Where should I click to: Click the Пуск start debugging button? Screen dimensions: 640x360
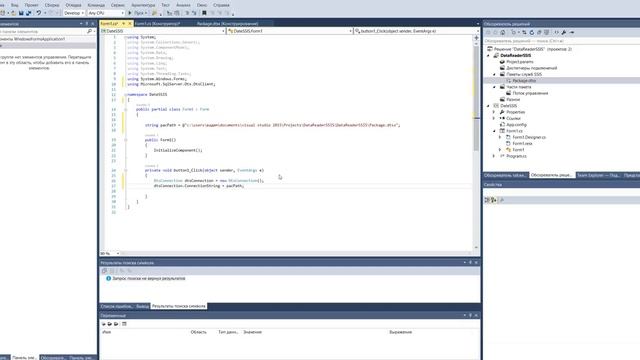pos(138,13)
